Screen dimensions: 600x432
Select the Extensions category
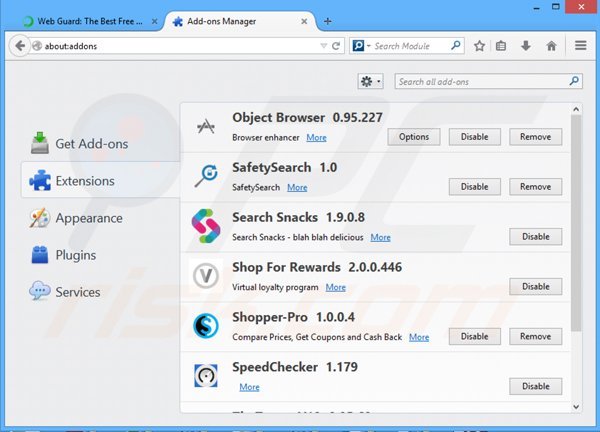coord(100,180)
